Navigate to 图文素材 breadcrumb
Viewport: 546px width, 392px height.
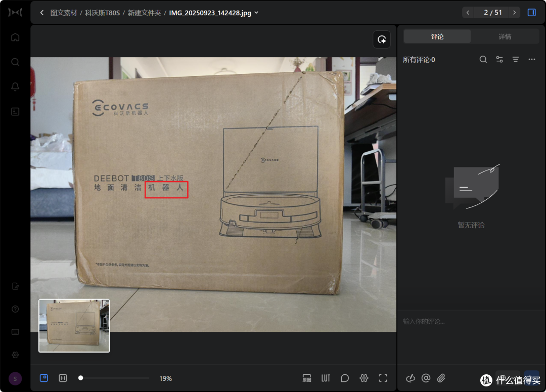(x=64, y=13)
